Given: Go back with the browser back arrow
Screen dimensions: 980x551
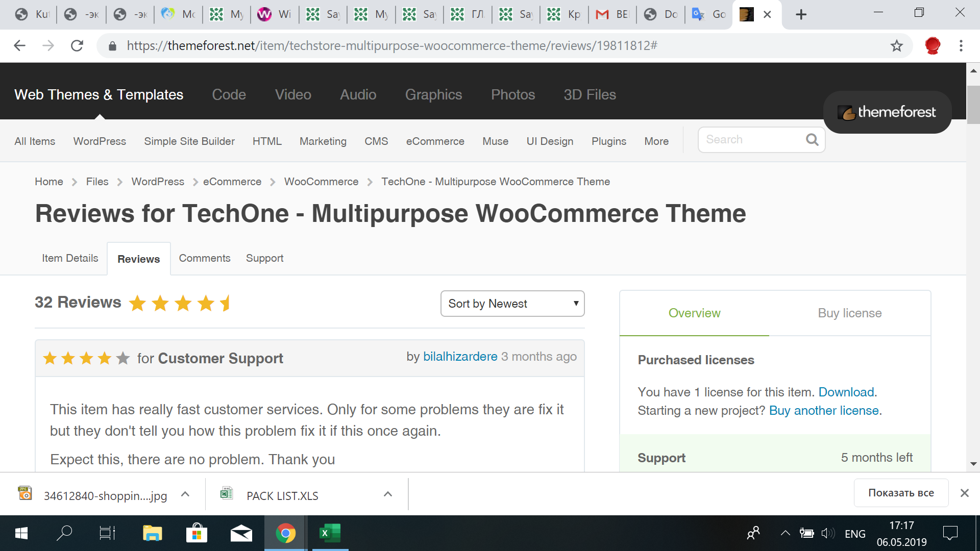Looking at the screenshot, I should (x=19, y=46).
